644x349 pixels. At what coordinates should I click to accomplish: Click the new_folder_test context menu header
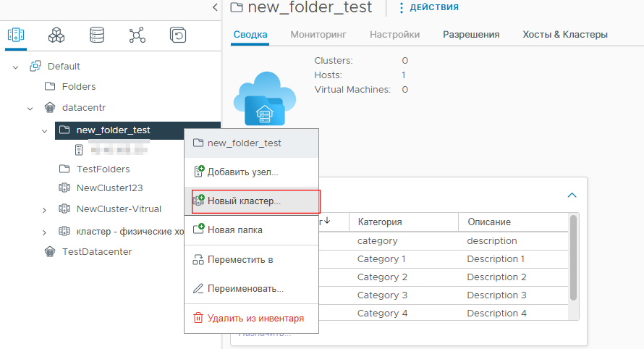click(x=251, y=143)
